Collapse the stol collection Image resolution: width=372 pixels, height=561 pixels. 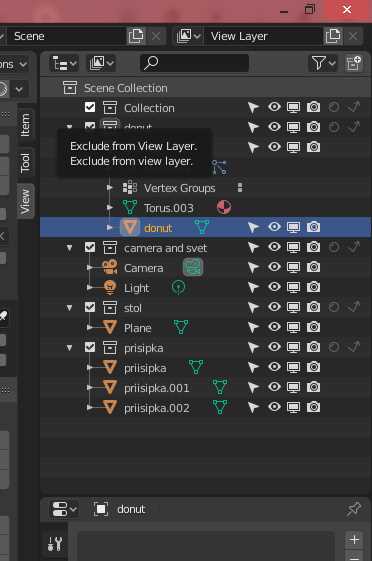69,308
